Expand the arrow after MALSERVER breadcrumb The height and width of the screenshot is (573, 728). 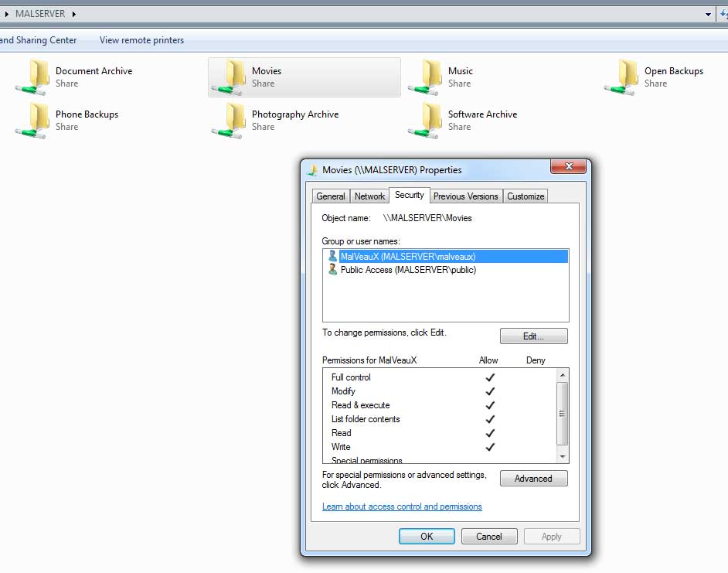point(73,14)
